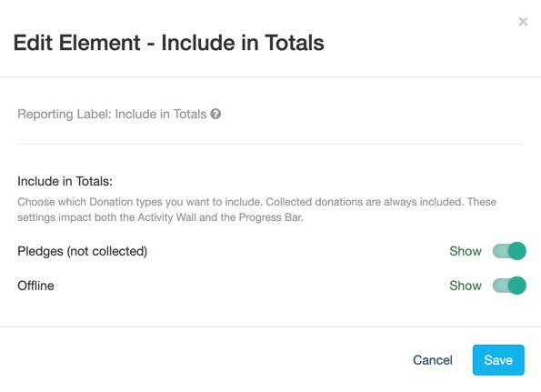Click the green knob of Offline toggle

(517, 286)
